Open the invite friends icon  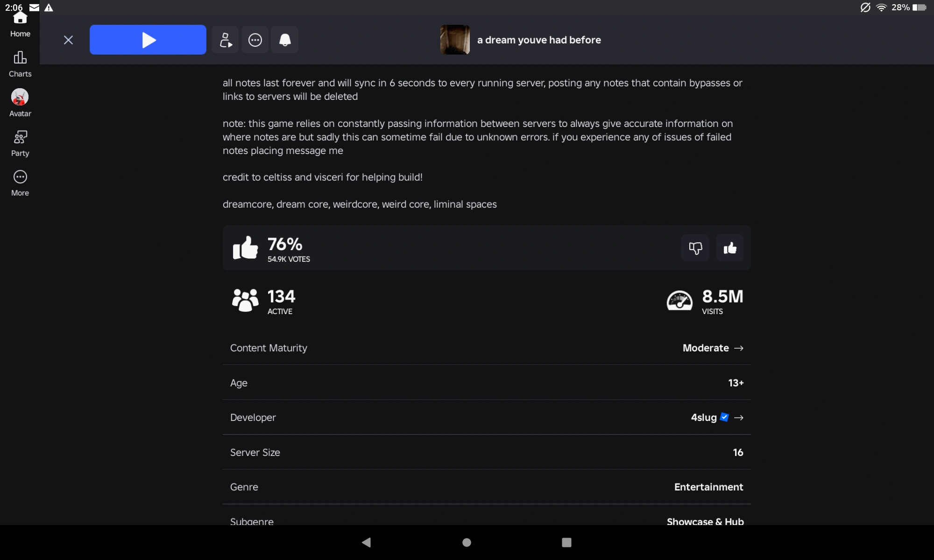226,40
